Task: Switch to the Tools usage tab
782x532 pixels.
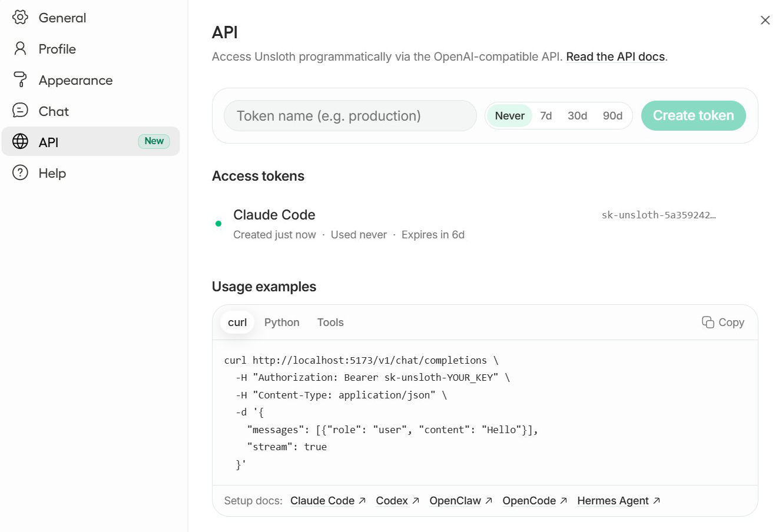Action: (x=330, y=322)
